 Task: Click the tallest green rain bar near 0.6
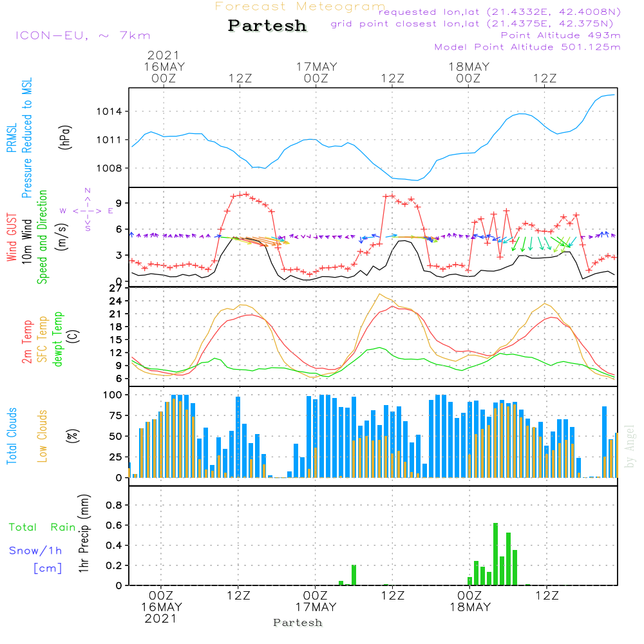pos(495,554)
